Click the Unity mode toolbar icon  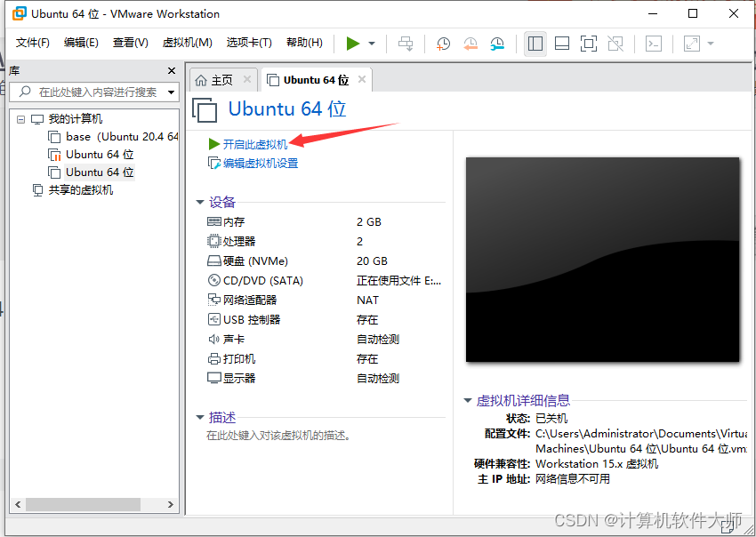pyautogui.click(x=615, y=44)
